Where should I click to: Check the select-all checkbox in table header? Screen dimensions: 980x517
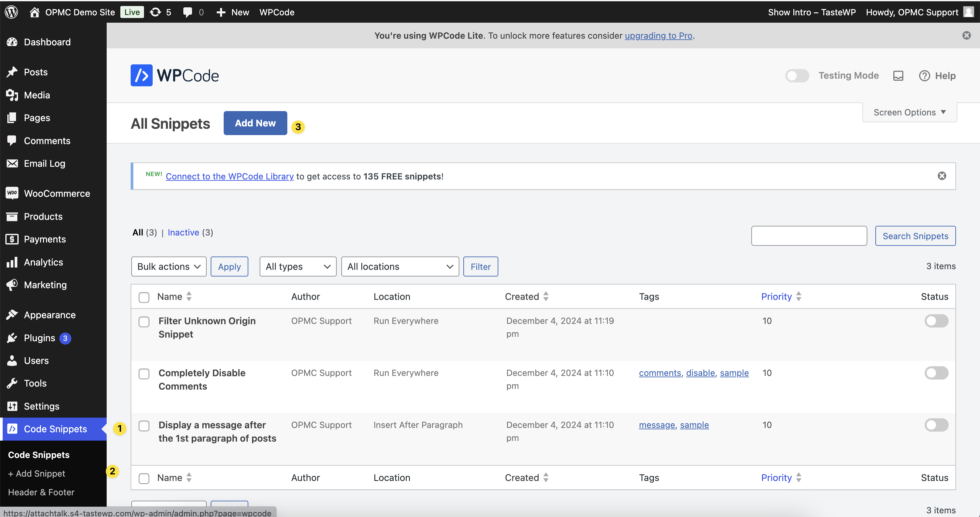point(144,297)
